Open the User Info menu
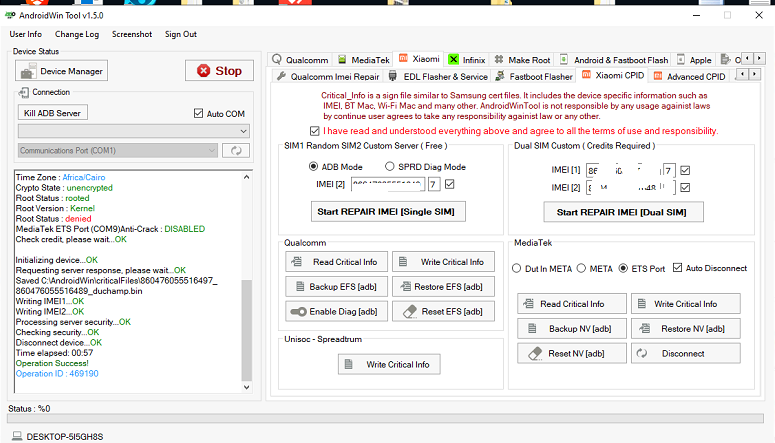This screenshot has height=443, width=775. coord(26,34)
